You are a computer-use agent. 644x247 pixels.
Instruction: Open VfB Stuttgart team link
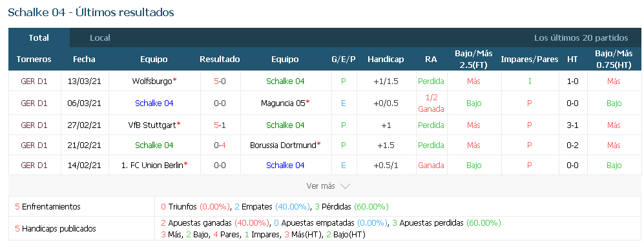[x=152, y=125]
